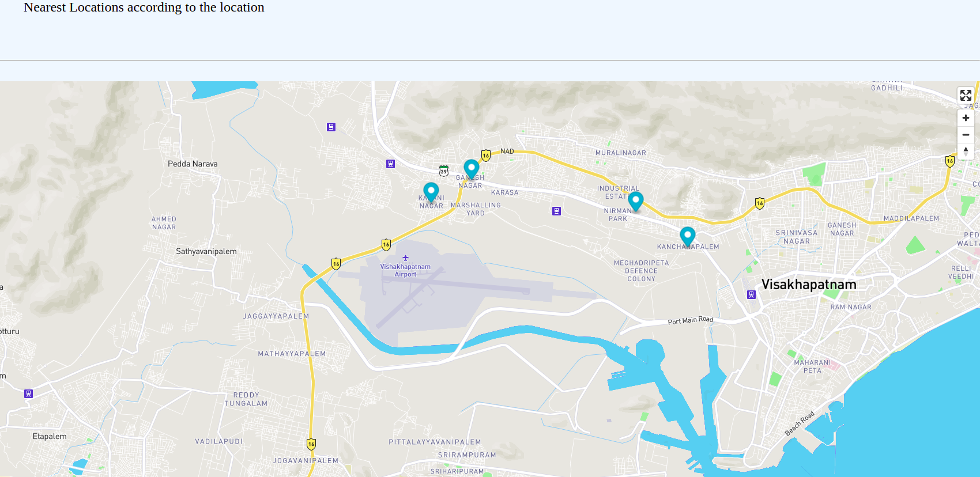Click the Beach Road label

click(x=799, y=423)
